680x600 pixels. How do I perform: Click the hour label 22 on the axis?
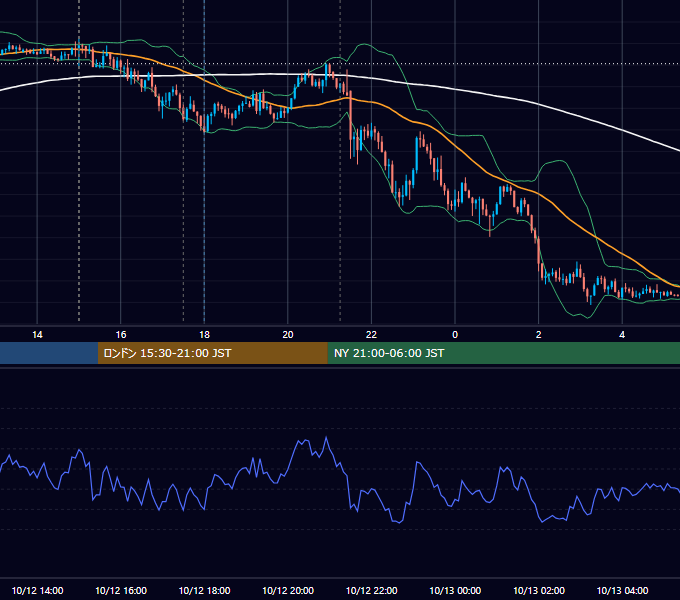coord(371,335)
